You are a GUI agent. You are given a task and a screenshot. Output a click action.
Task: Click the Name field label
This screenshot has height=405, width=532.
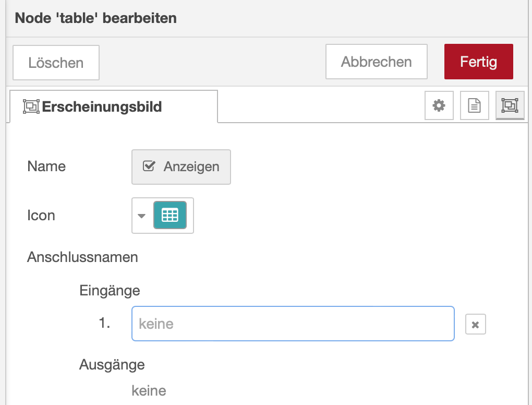click(46, 166)
